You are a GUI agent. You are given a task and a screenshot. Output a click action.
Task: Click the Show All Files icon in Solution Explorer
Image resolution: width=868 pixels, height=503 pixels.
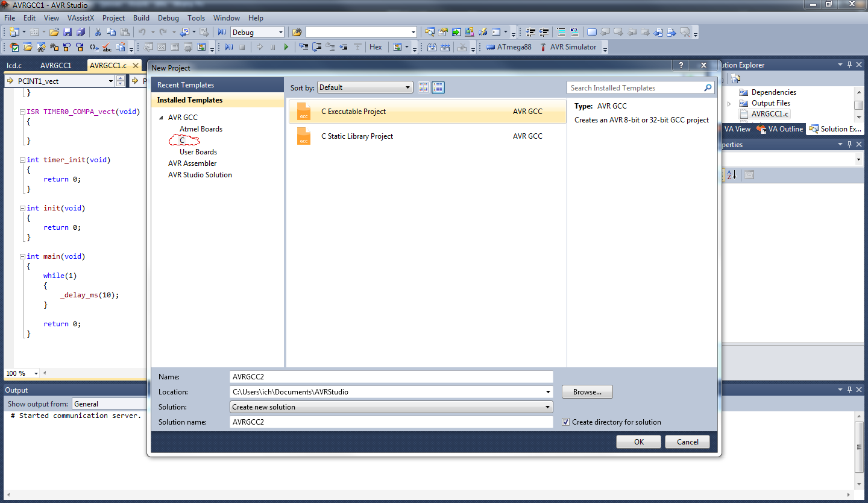tap(735, 78)
